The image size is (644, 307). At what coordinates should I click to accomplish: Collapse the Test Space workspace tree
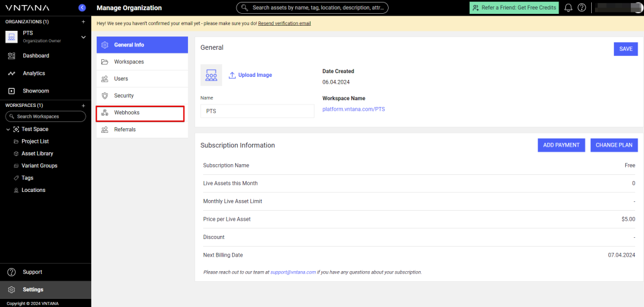coord(8,129)
